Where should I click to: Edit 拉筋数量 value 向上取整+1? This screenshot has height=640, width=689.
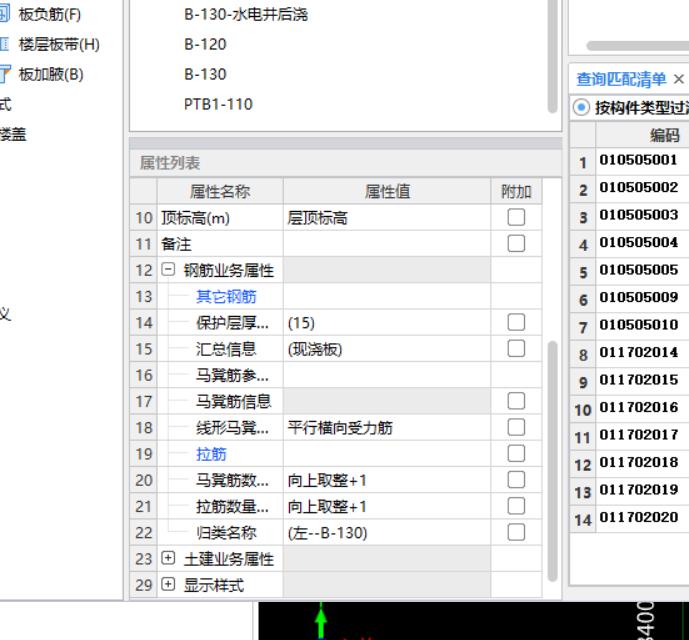tap(387, 506)
